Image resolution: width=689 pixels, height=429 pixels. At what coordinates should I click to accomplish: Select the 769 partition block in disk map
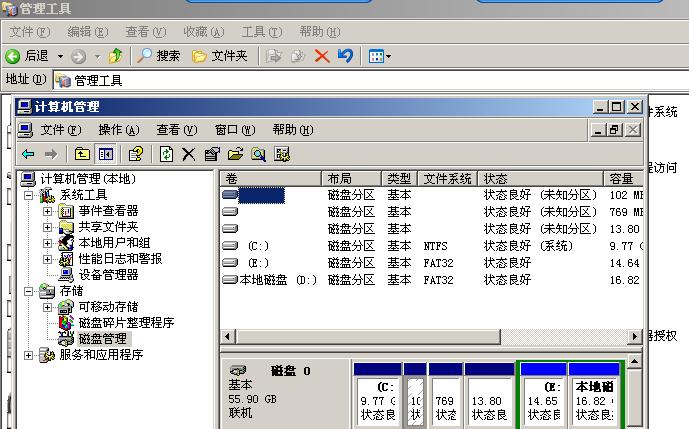coord(446,395)
